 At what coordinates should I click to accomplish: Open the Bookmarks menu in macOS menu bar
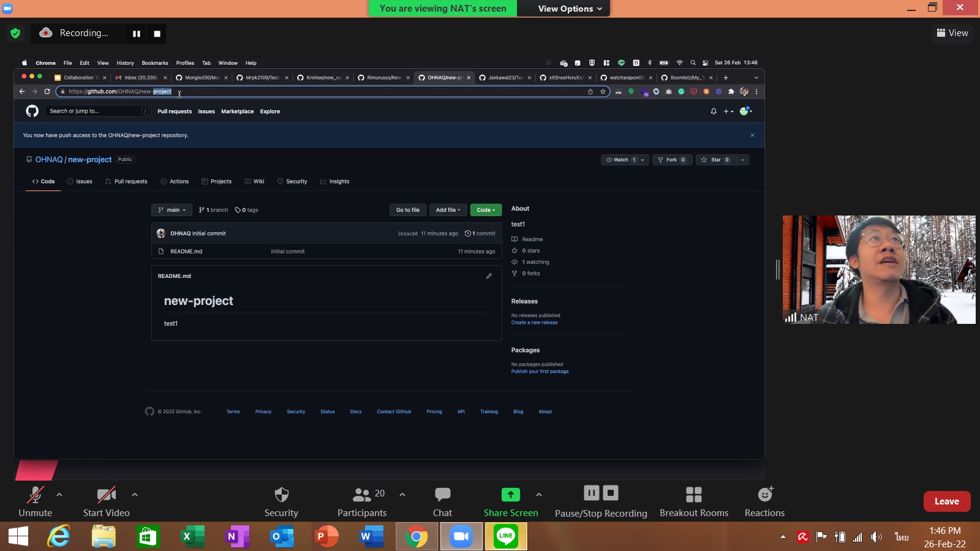(155, 63)
